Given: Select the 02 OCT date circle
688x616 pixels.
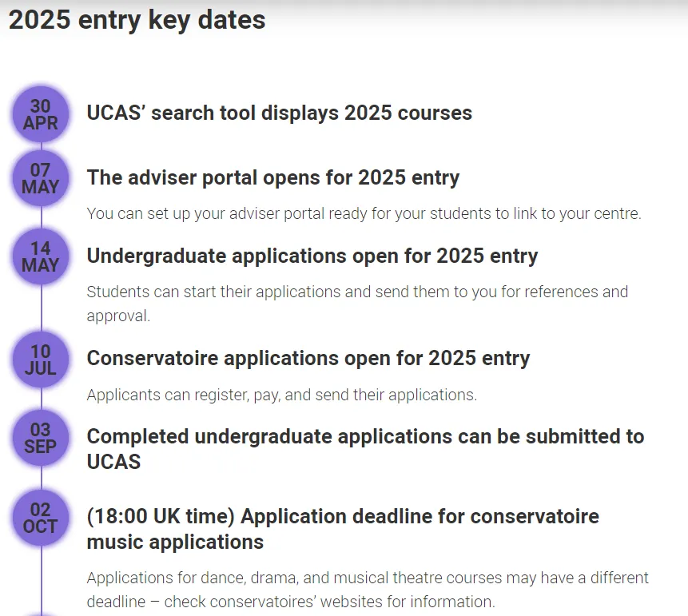Looking at the screenshot, I should (x=40, y=518).
